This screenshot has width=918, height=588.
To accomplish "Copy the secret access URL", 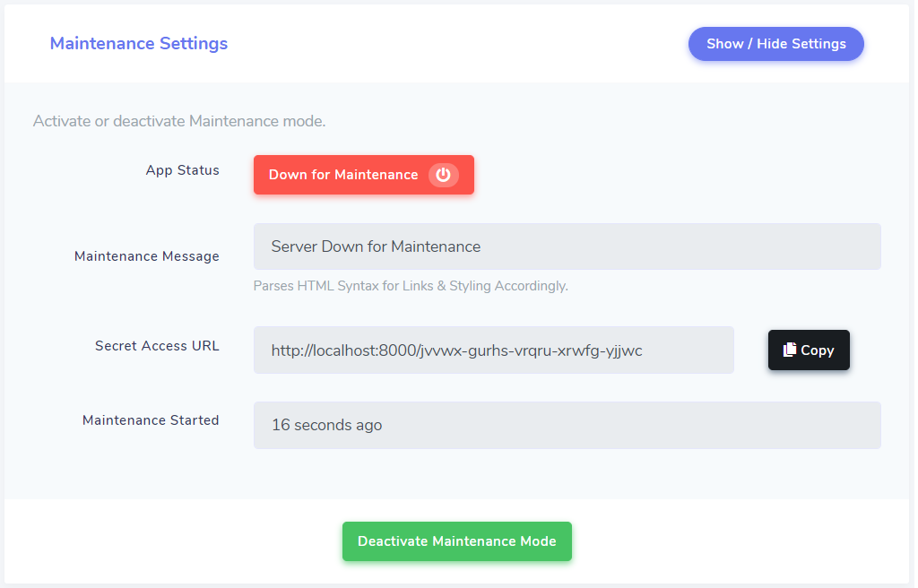I will [x=809, y=350].
